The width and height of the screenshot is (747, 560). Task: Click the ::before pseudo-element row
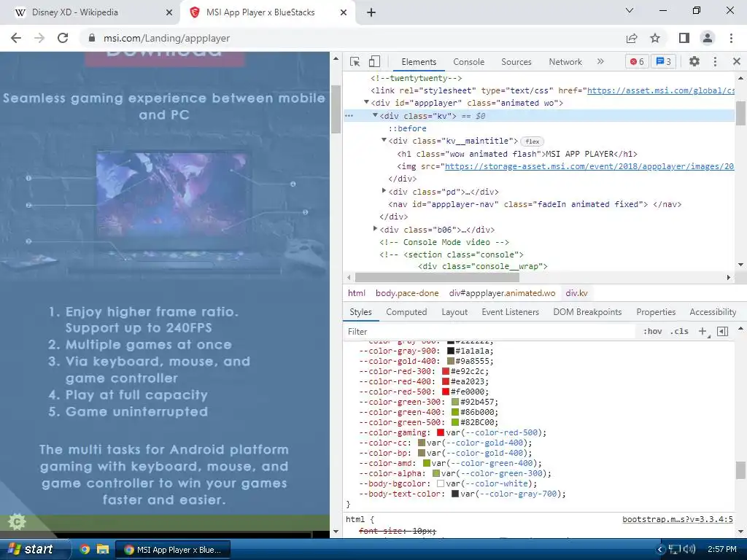tap(407, 128)
